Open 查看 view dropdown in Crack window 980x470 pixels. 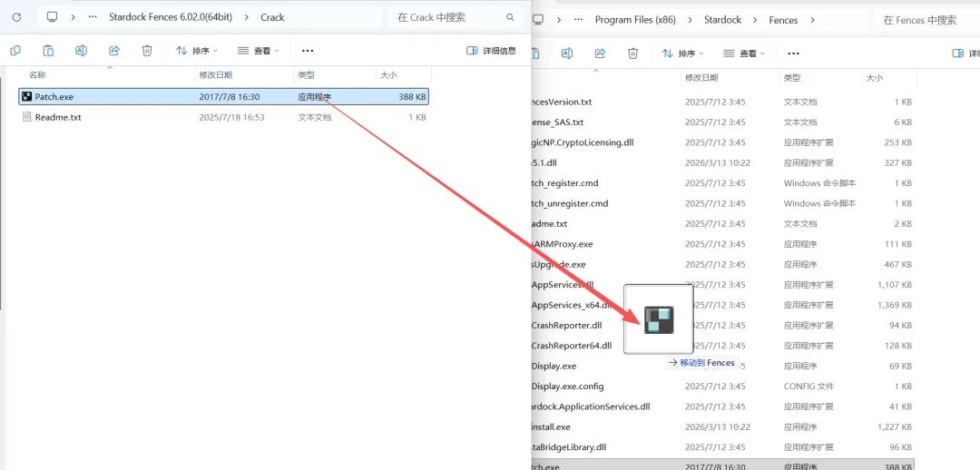pos(258,51)
